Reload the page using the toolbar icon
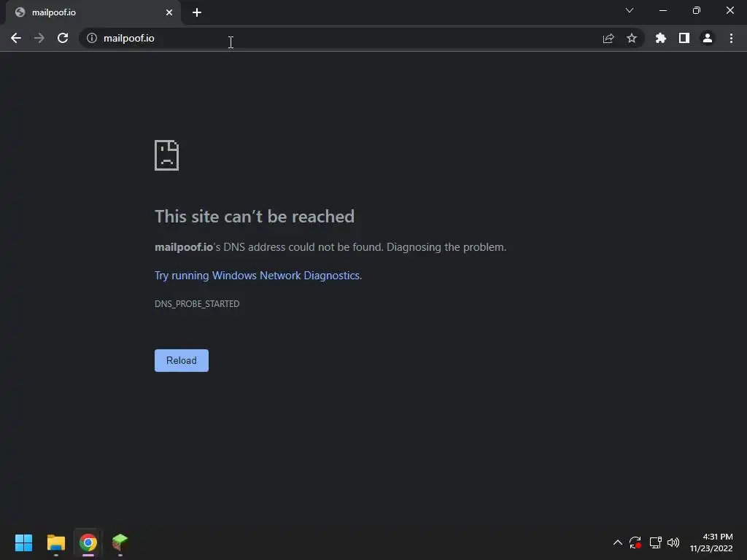 pyautogui.click(x=63, y=38)
